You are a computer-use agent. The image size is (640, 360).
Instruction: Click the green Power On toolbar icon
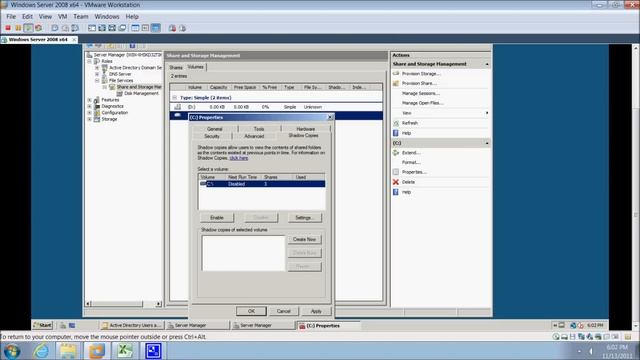tap(28, 28)
